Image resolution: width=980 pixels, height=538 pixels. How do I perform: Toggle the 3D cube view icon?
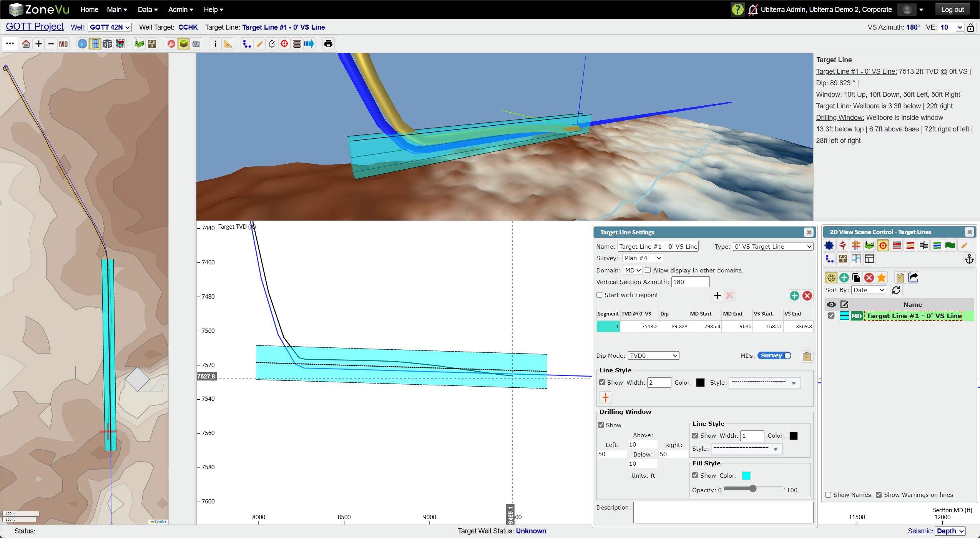click(x=108, y=44)
